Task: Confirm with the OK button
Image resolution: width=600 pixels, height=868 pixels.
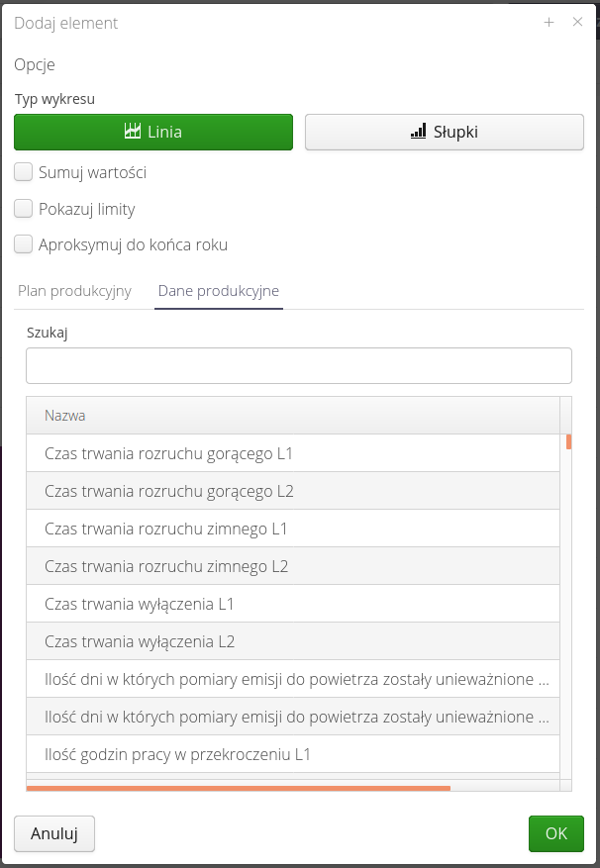Action: 555,833
